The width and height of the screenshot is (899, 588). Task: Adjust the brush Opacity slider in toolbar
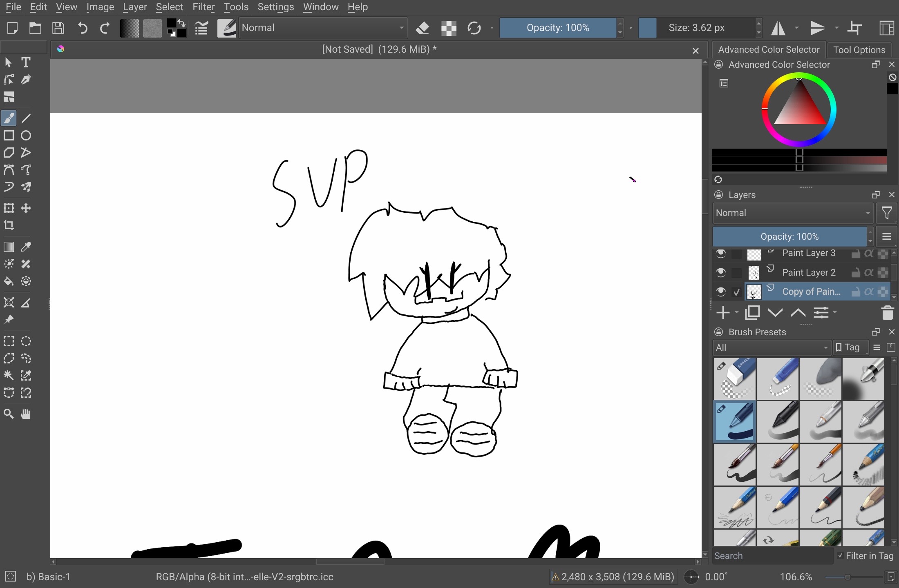558,28
